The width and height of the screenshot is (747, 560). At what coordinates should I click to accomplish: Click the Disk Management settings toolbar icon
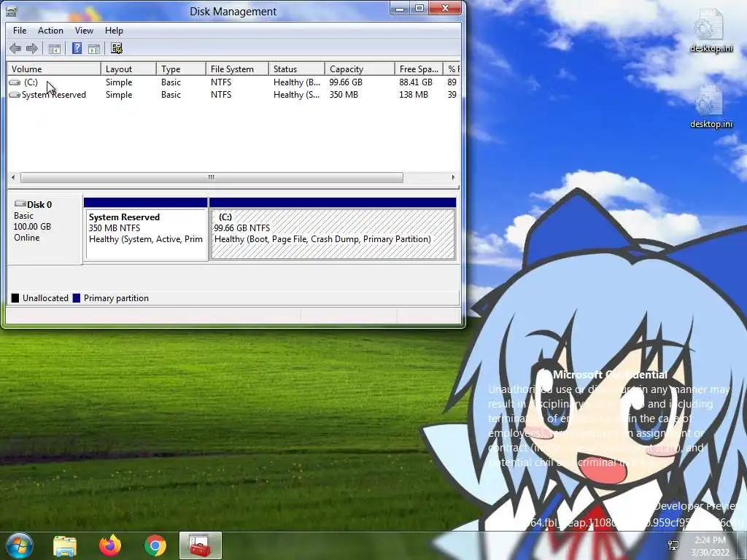point(117,48)
